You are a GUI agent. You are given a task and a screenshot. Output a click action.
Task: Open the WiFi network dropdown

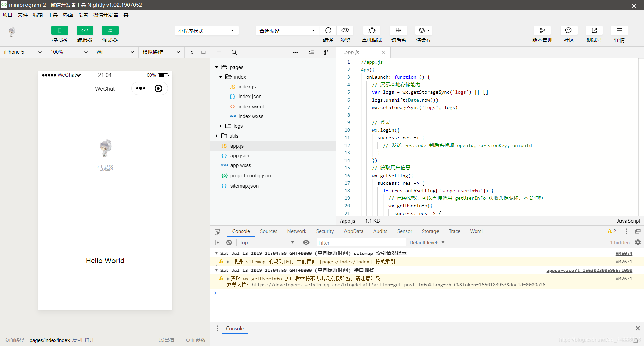tap(115, 52)
